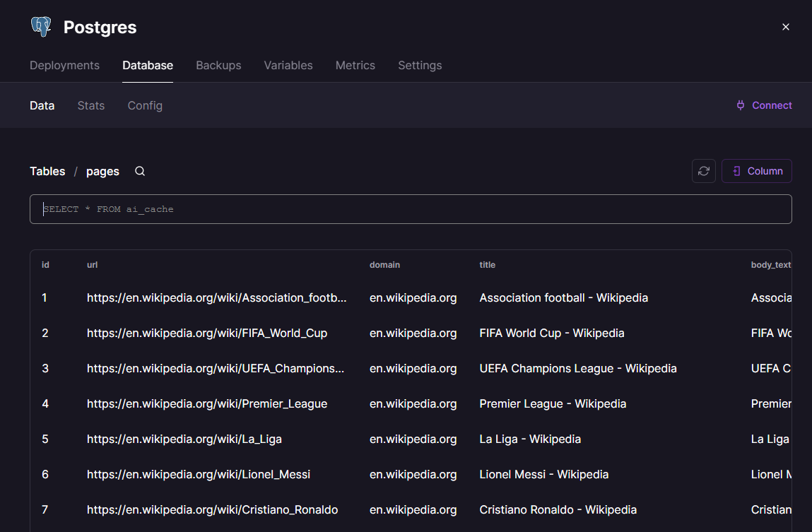This screenshot has width=812, height=532.
Task: Open the Deployments tab
Action: point(64,65)
